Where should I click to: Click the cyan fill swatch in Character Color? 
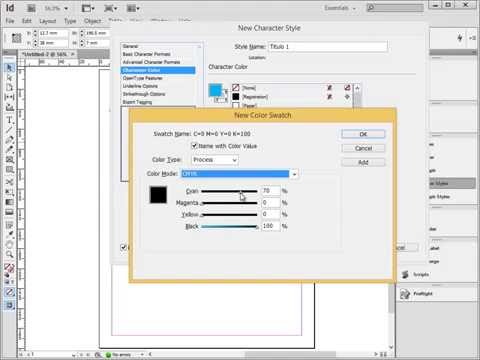click(x=215, y=90)
